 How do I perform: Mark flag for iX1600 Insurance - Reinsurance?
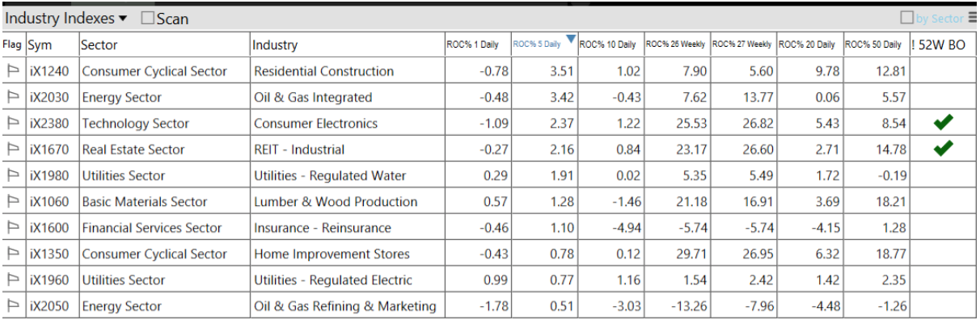click(x=13, y=228)
